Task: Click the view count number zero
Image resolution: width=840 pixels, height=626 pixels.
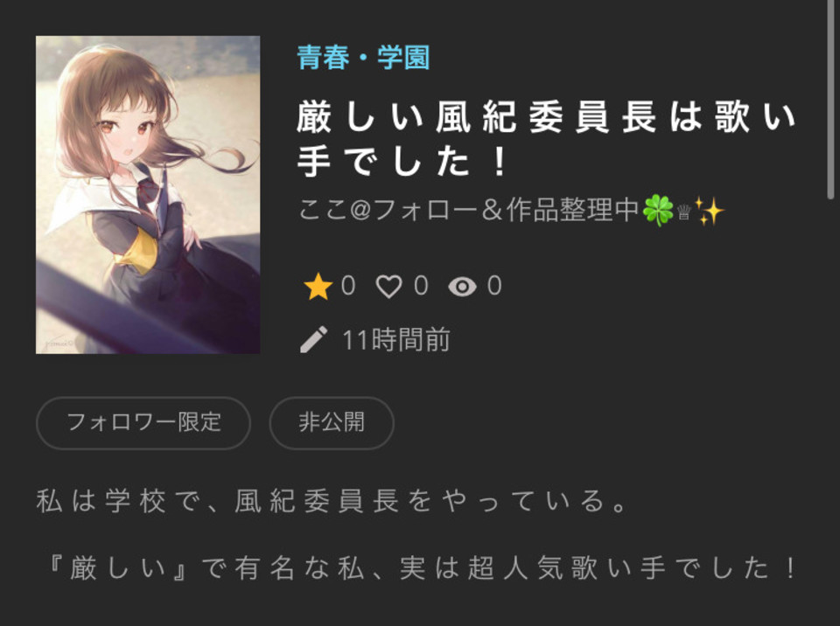Action: coord(494,286)
